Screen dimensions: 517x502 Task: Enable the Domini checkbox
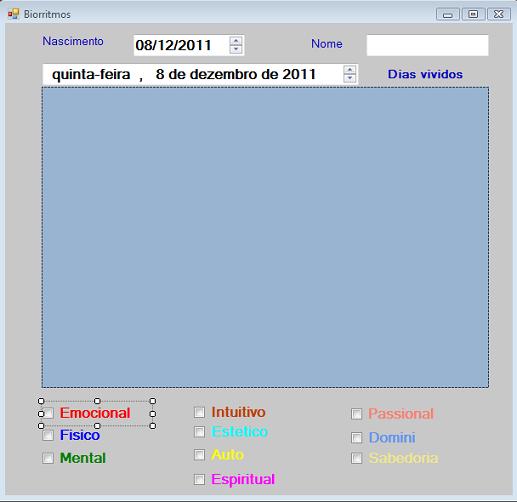tap(356, 438)
